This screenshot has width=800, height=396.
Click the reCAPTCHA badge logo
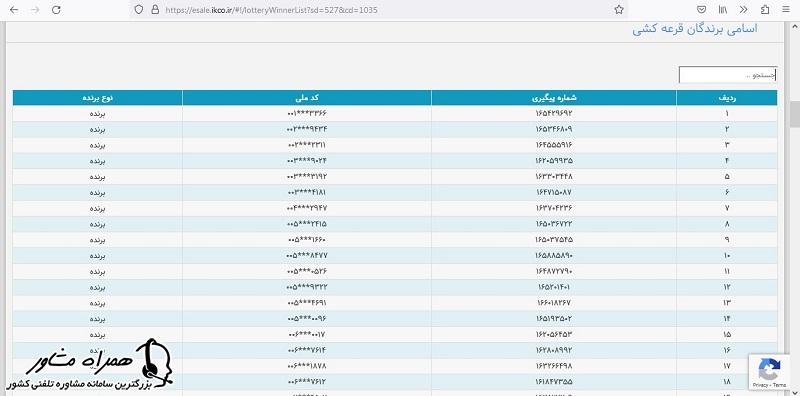pyautogui.click(x=769, y=368)
